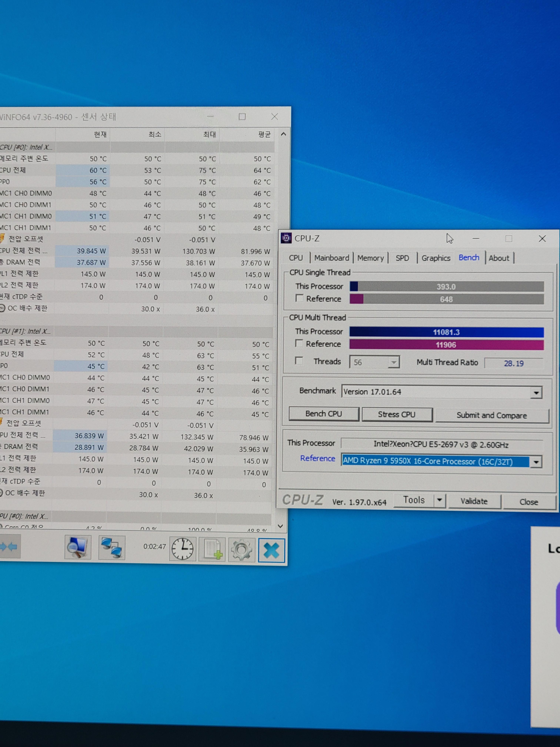This screenshot has width=560, height=747.
Task: Click CPU #0 현재 DRAM 전력 value 37.687 W
Action: coord(91,262)
